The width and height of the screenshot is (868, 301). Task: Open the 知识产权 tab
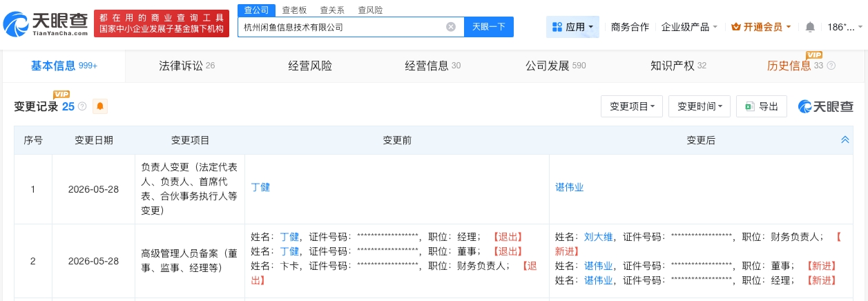pos(678,66)
